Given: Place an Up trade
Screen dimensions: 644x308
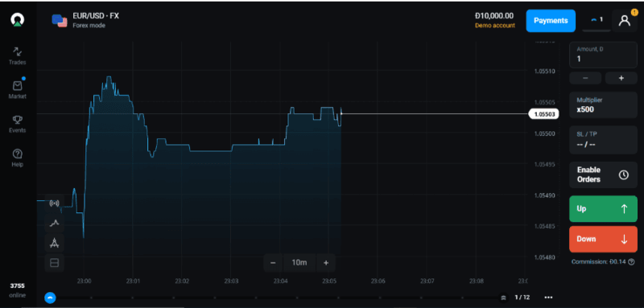Looking at the screenshot, I should click(x=603, y=209).
